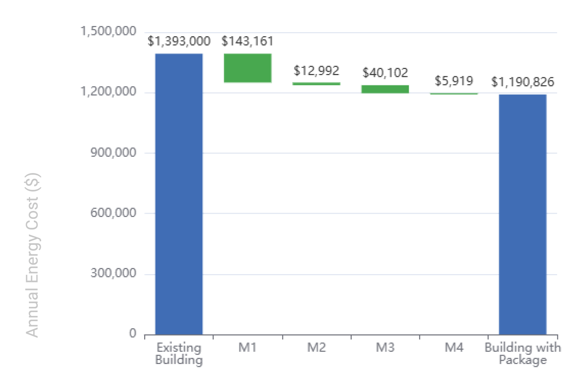Viewport: 588px width, 381px height.
Task: Click the $1,393,000 value label
Action: click(x=179, y=41)
